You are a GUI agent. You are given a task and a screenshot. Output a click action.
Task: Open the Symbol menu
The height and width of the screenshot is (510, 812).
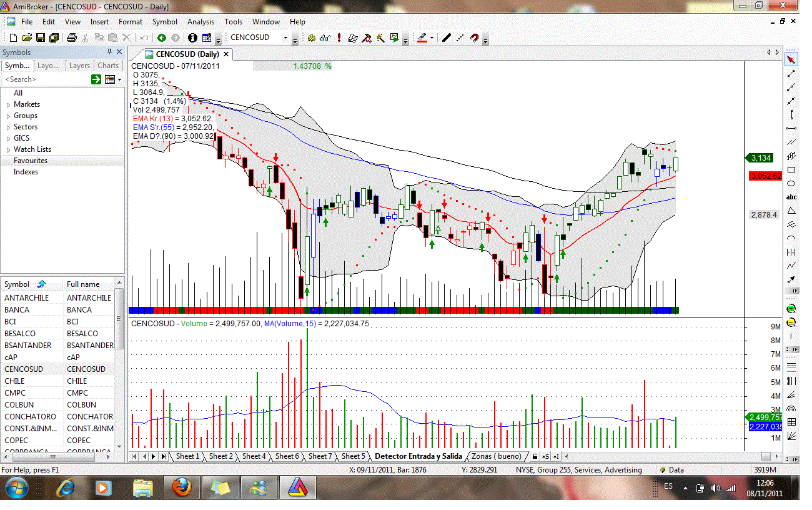click(x=165, y=22)
